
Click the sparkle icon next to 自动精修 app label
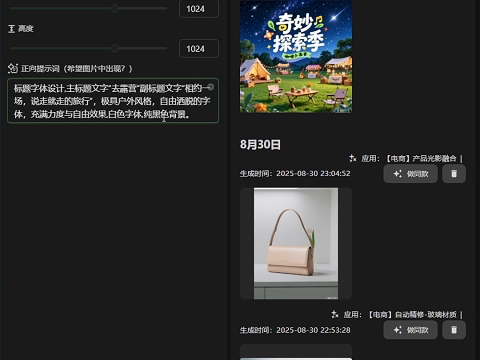(x=335, y=314)
